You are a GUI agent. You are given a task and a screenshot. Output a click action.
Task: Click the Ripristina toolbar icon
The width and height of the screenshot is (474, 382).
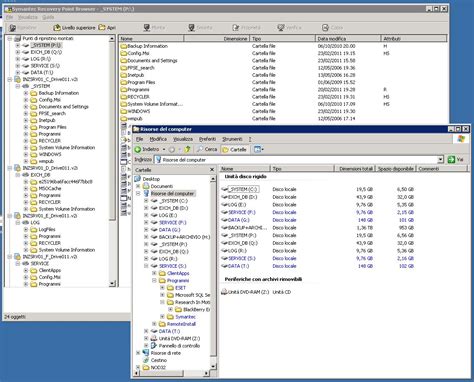click(x=13, y=28)
